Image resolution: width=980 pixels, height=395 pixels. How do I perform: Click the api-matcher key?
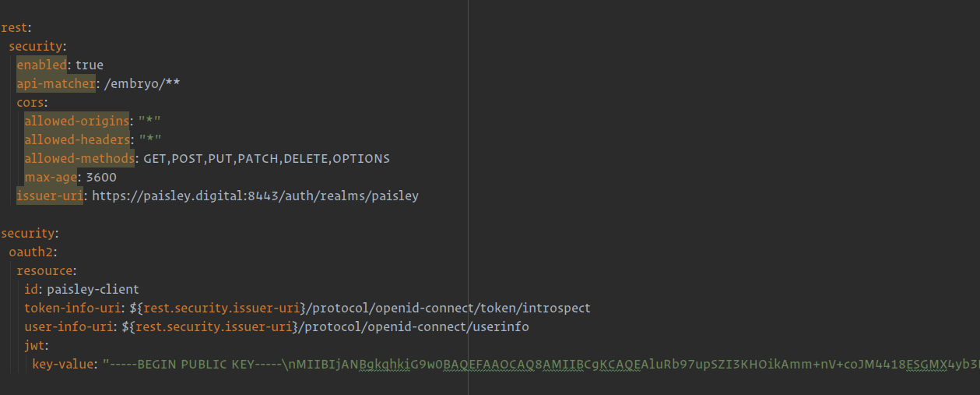[x=56, y=84]
